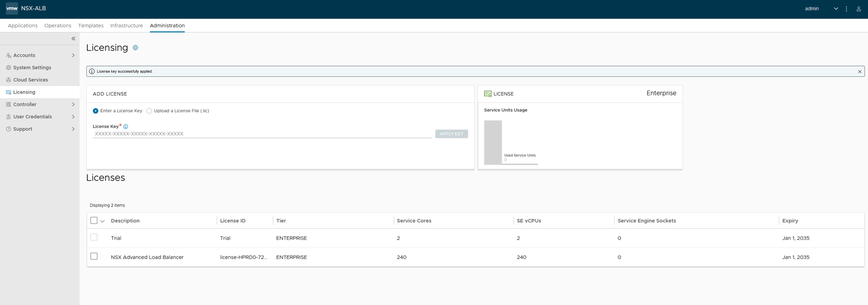
Task: Open the Operations tab
Action: pyautogui.click(x=58, y=25)
